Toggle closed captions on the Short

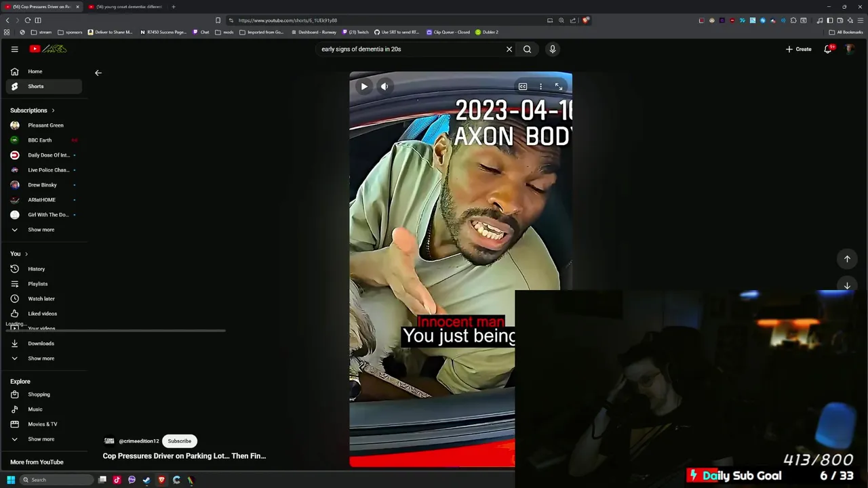(x=523, y=86)
